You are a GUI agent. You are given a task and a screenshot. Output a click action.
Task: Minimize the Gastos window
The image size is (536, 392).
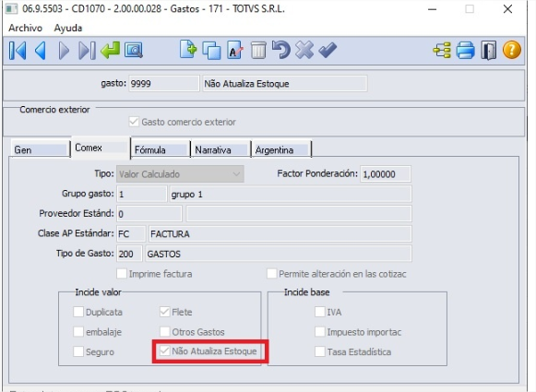pyautogui.click(x=433, y=9)
